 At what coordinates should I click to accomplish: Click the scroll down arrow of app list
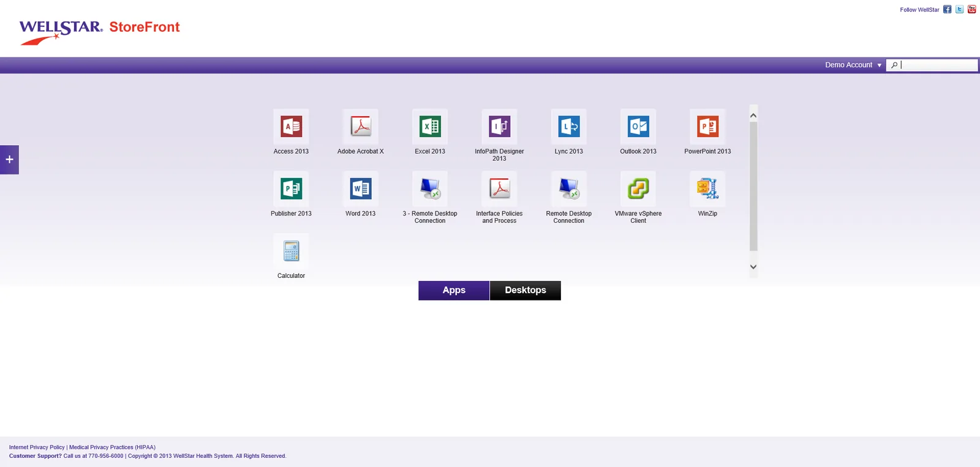point(753,267)
